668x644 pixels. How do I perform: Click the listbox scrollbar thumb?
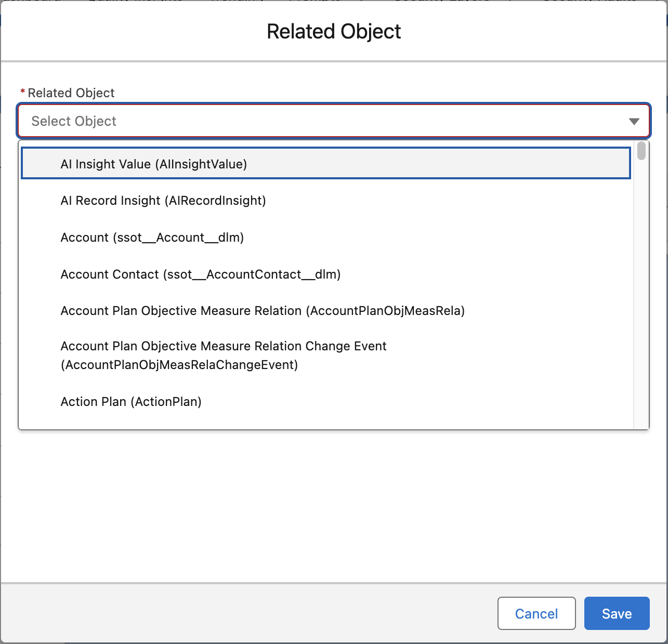click(641, 151)
